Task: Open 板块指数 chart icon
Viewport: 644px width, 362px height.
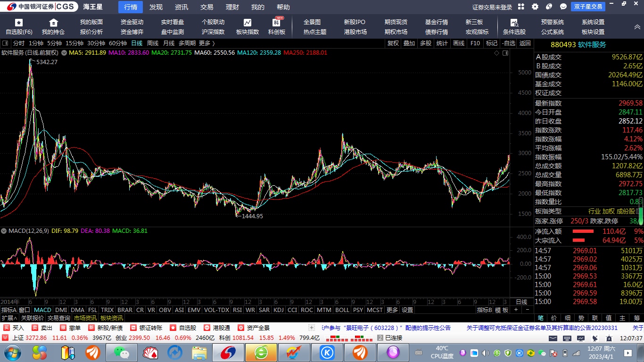Action: (248, 22)
